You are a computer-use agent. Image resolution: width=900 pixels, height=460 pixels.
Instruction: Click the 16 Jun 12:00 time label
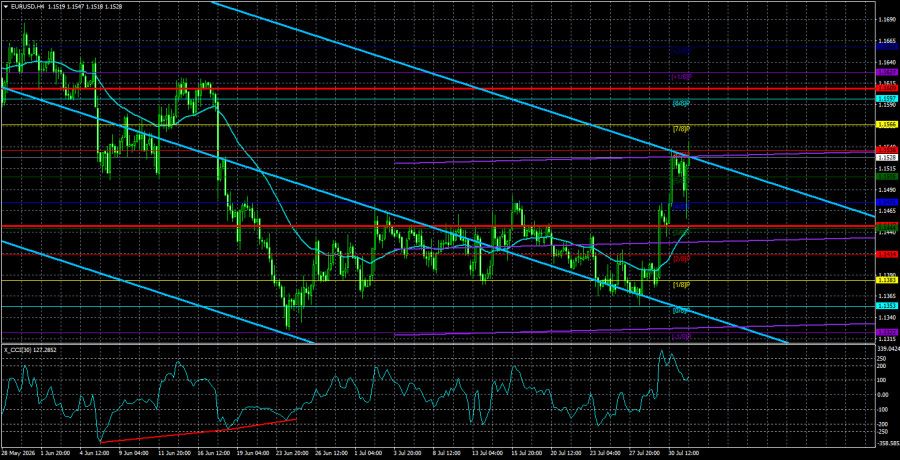216,454
